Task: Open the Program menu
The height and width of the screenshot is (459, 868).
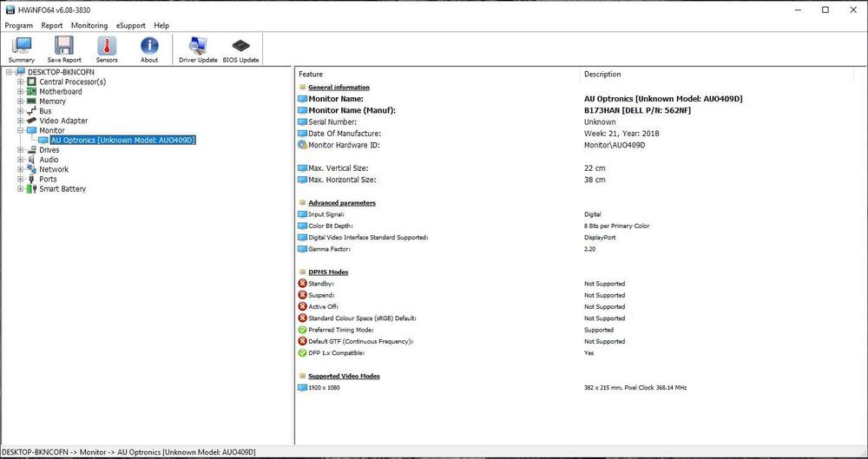Action: (x=18, y=26)
